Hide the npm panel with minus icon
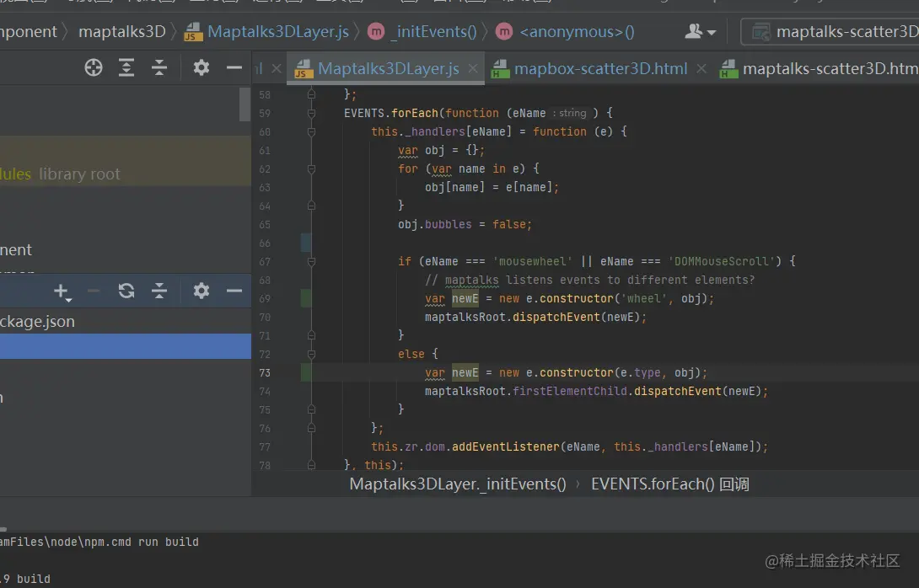Screen dimensions: 919x588 pos(234,291)
